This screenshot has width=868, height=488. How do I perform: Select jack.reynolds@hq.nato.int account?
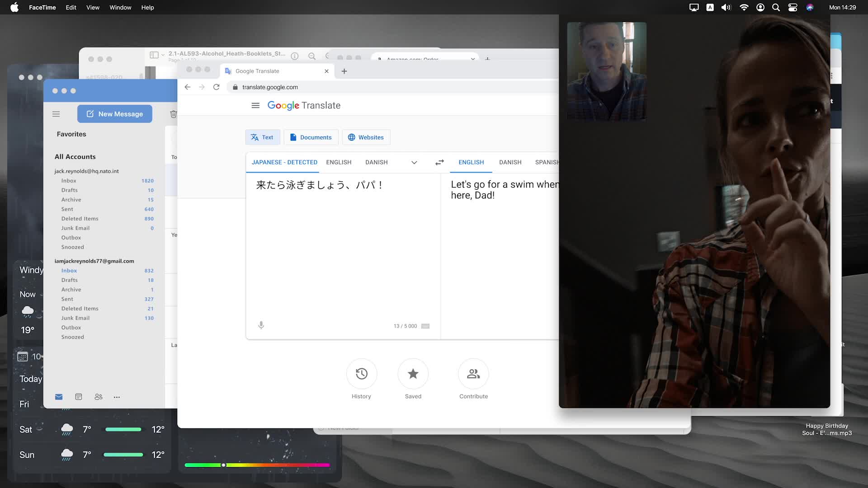(x=86, y=171)
